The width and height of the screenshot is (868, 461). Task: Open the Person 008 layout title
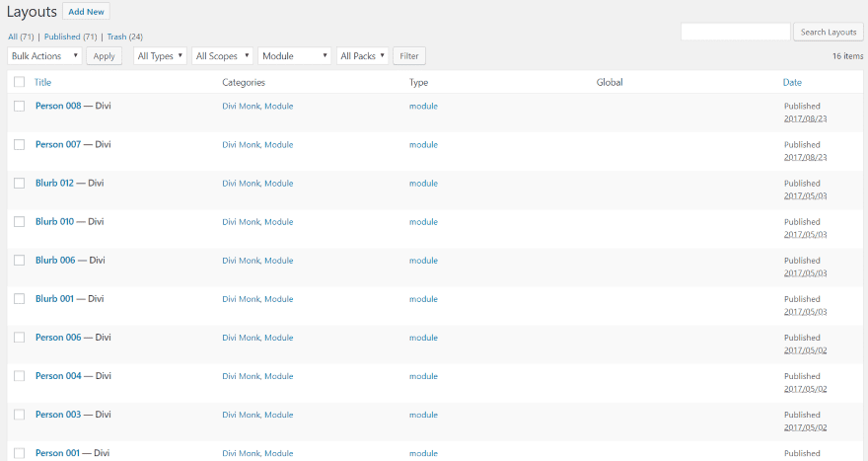[58, 106]
